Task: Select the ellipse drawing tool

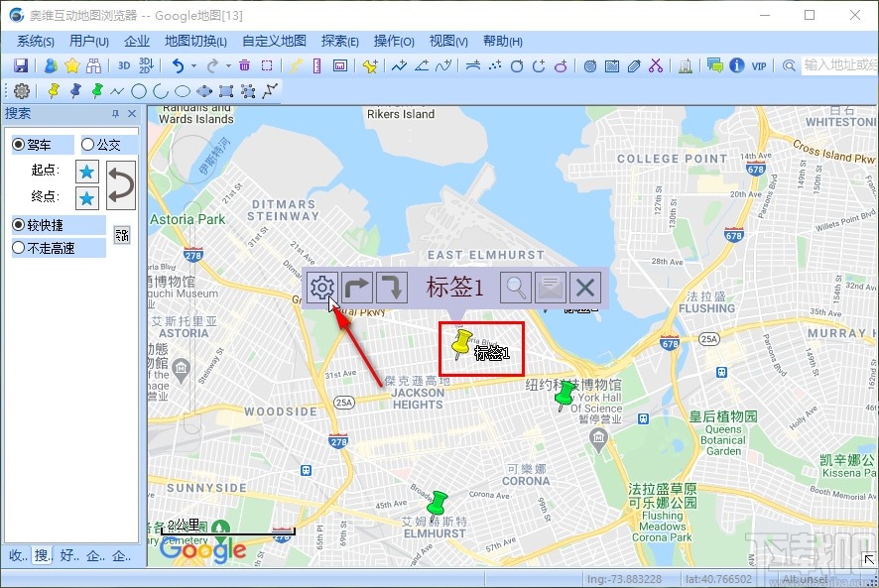Action: pos(182,90)
